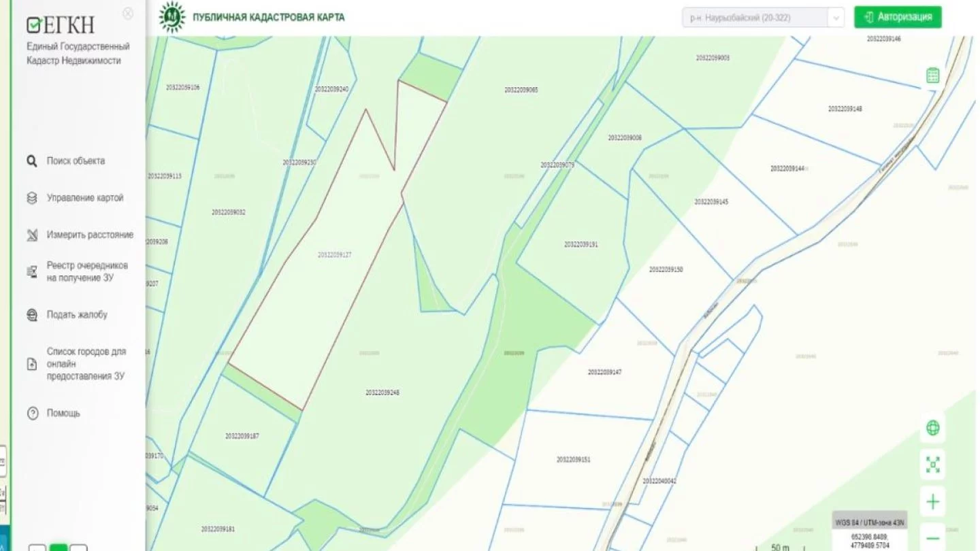Click Подать жалобу menu item

(x=76, y=315)
